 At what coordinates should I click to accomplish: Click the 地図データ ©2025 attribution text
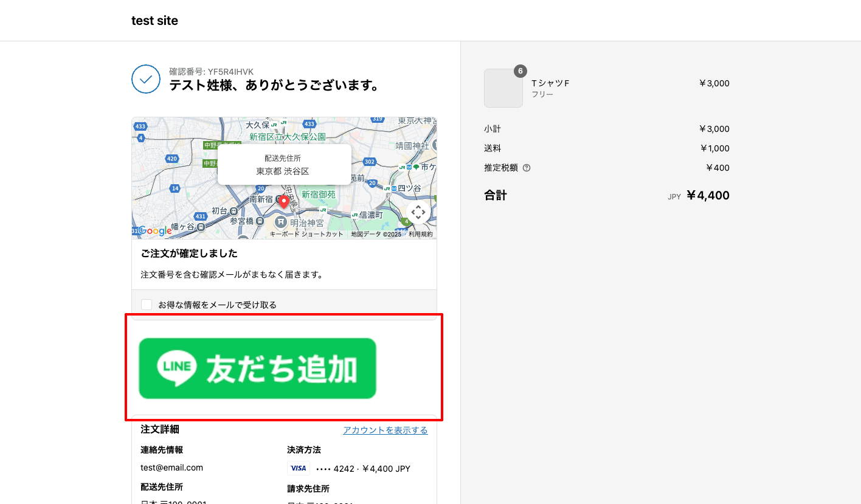coord(376,234)
